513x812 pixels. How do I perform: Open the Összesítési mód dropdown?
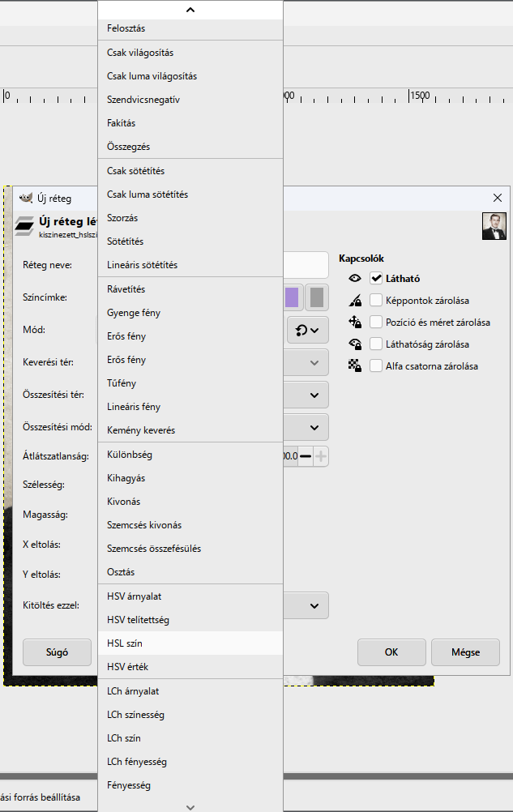coord(306,428)
